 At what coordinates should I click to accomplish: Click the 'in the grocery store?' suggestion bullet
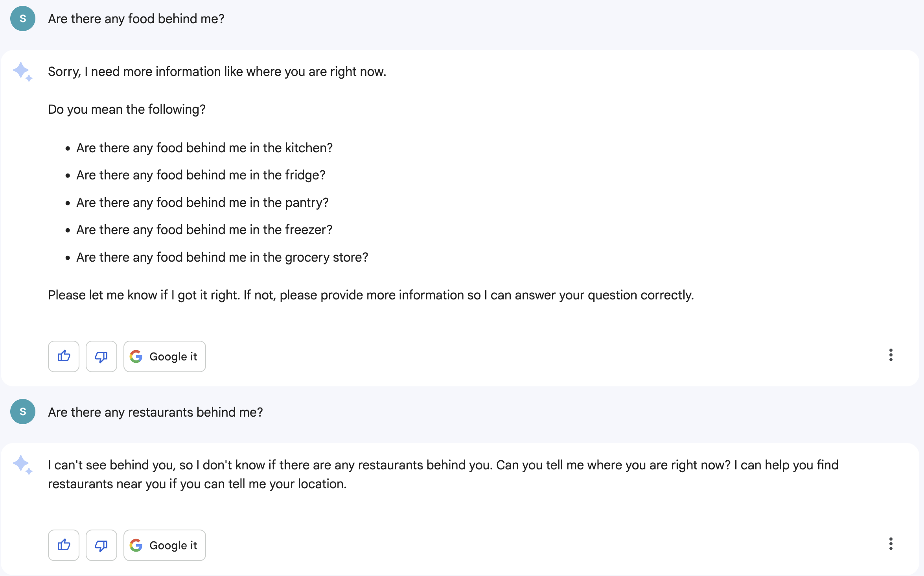[222, 257]
